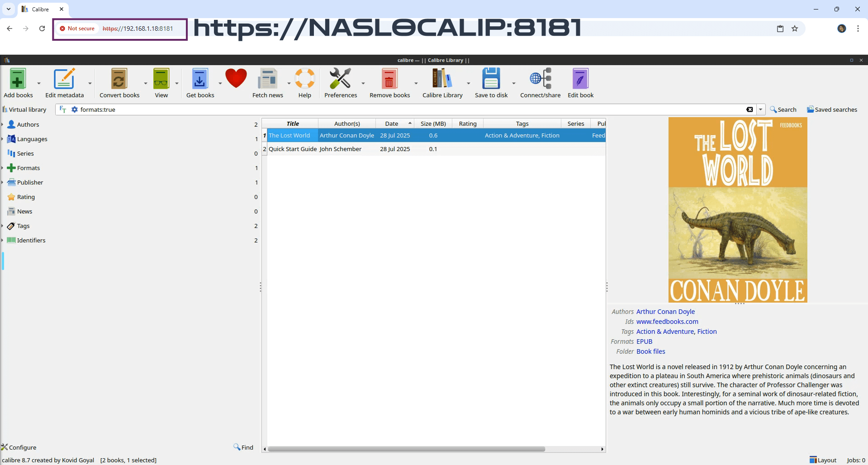Open the Help lifebuoy icon
Viewport: 868px width, 465px height.
coord(305,79)
